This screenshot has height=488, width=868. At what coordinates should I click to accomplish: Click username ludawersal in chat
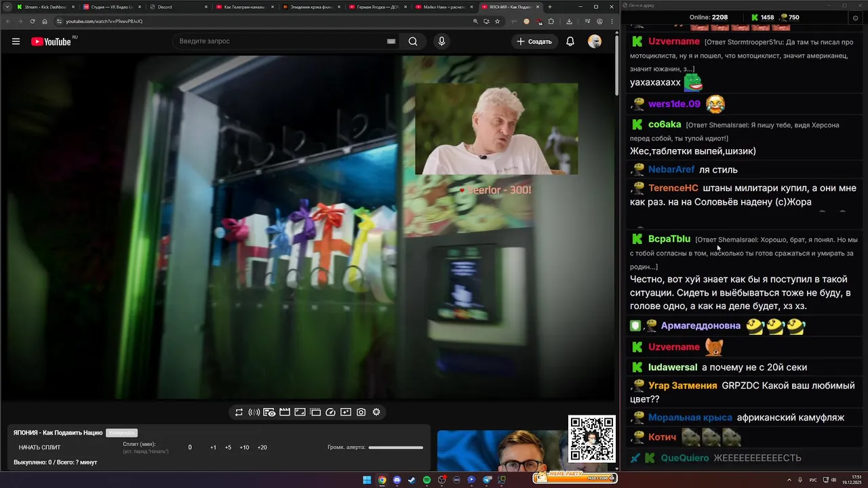click(x=673, y=367)
